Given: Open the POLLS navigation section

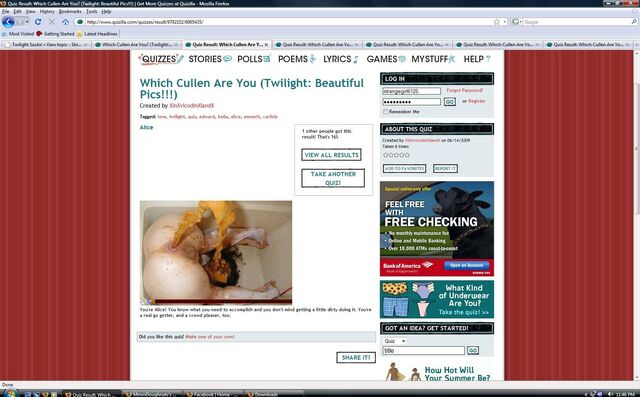Looking at the screenshot, I should pos(254,59).
